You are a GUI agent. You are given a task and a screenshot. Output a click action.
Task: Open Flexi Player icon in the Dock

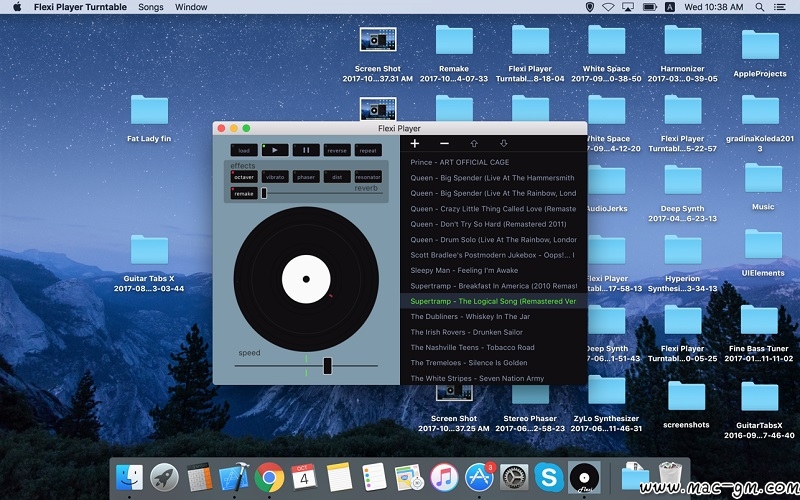click(x=583, y=477)
